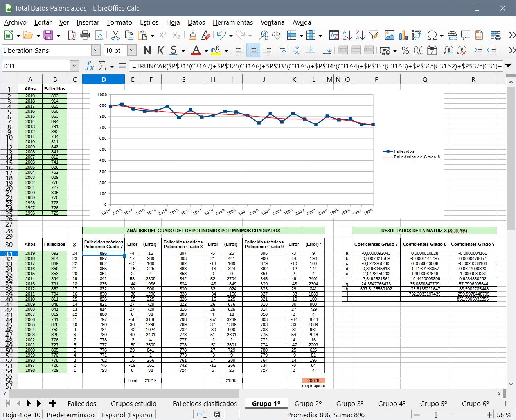Open the Sum function dropdown arrow
The width and height of the screenshot is (516, 420).
(112, 66)
